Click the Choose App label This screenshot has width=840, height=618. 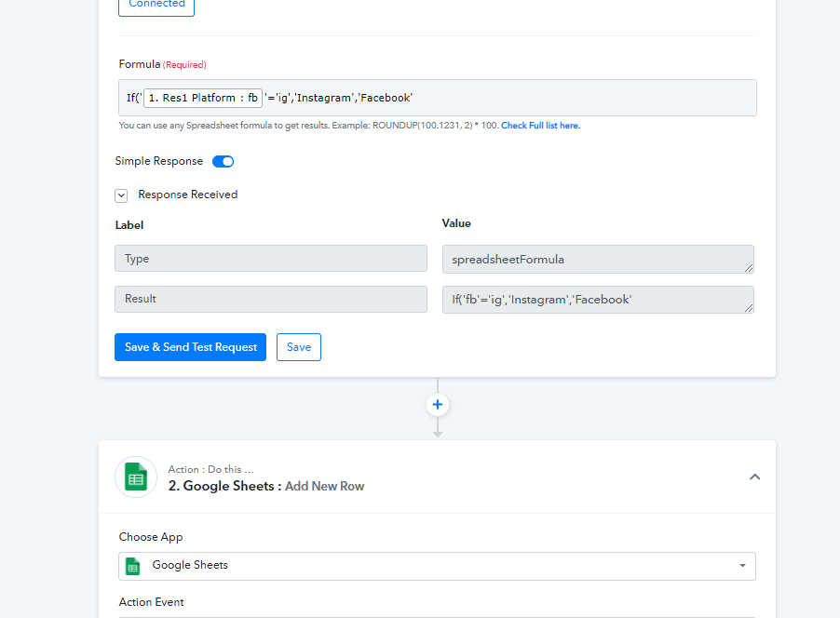tap(151, 537)
